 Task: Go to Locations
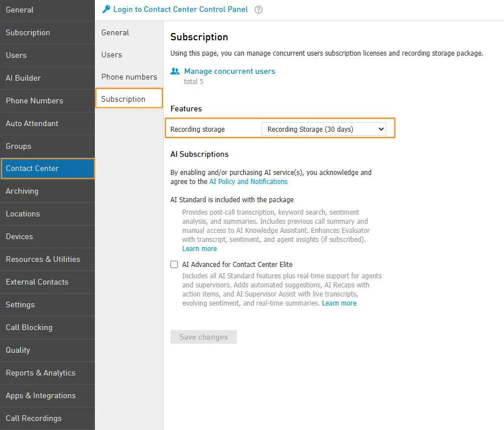coord(47,214)
